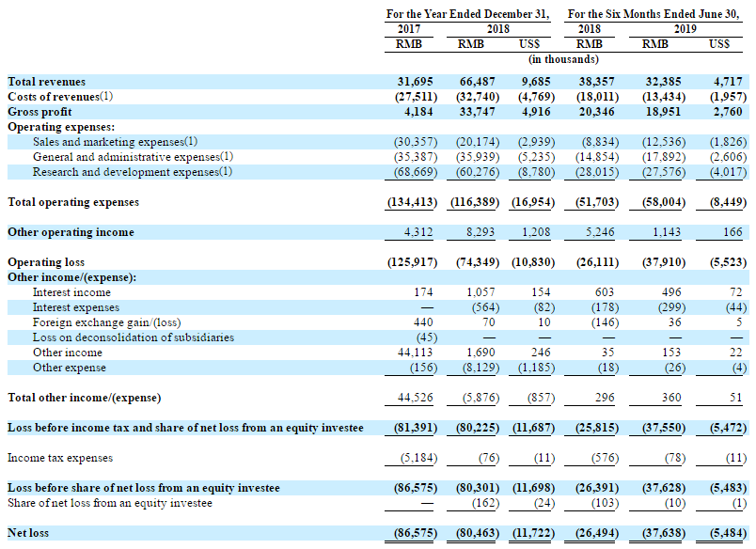Screen dimensions: 756x549
Task: Select the 44,113 other income value
Action: coord(412,353)
